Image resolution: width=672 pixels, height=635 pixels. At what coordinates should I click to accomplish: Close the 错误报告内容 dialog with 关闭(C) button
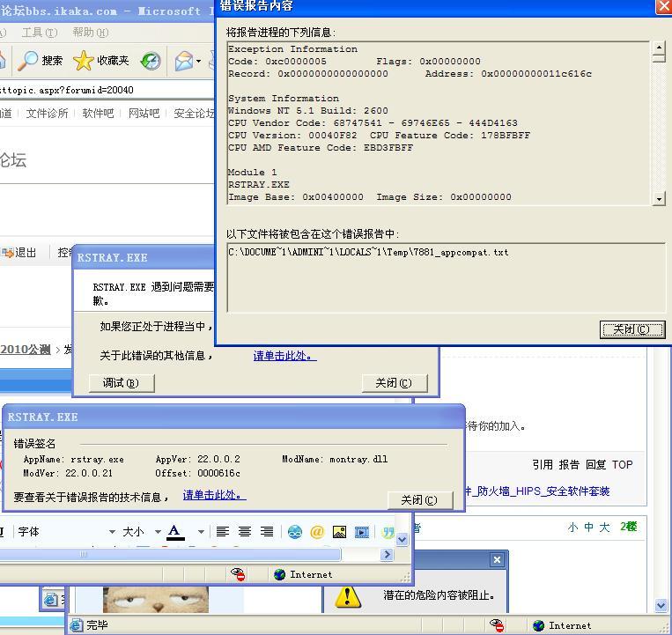[632, 329]
